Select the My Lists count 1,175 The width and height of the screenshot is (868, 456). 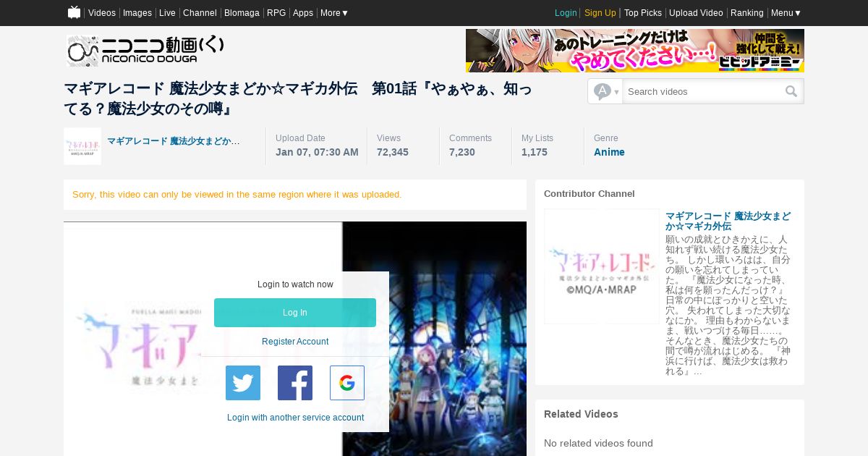coord(535,152)
